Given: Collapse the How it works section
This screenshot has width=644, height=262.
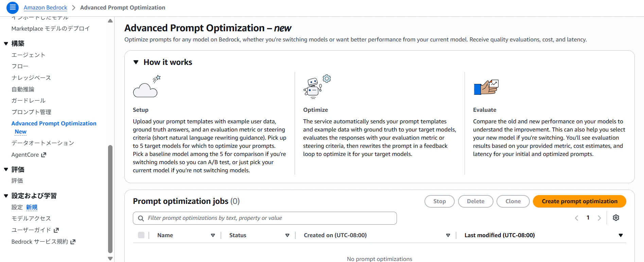Looking at the screenshot, I should point(136,62).
